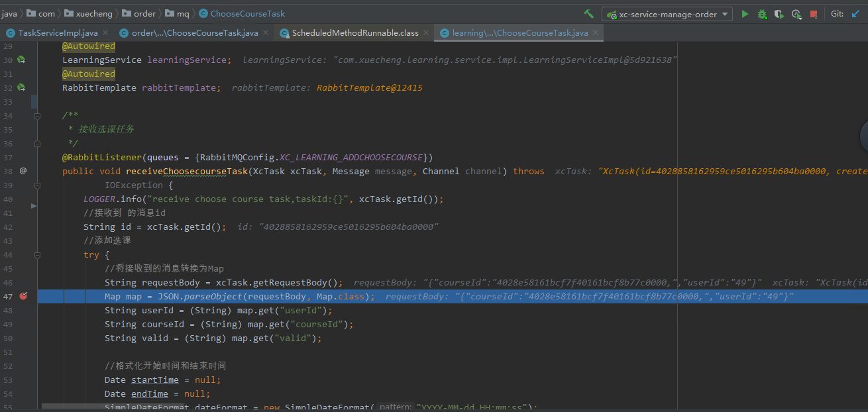Click the Run with Coverage icon

tap(779, 14)
